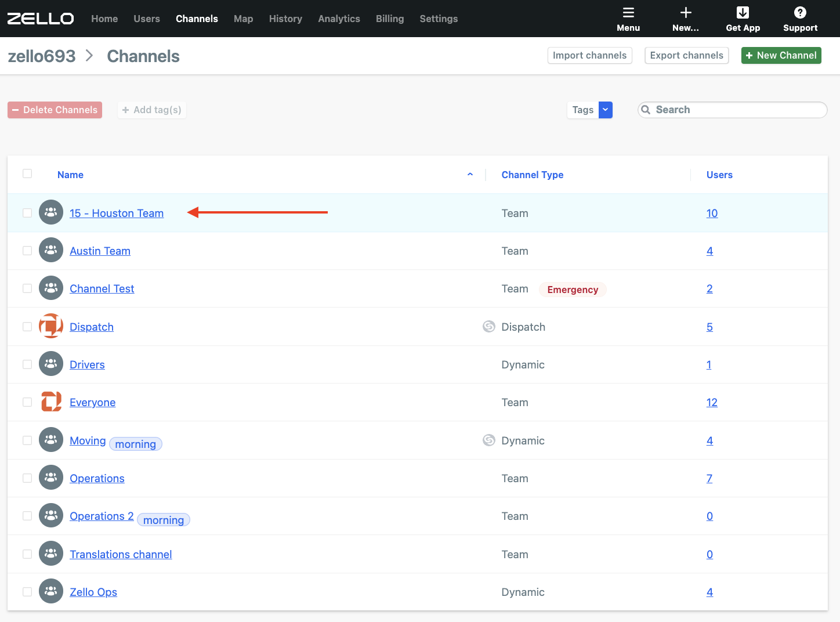Viewport: 840px width, 622px height.
Task: Click the Channel Test avatar icon
Action: (x=51, y=288)
